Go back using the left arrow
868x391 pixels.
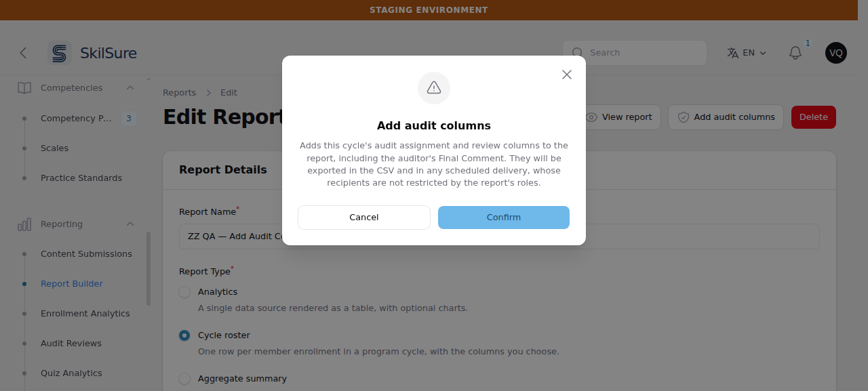tap(23, 53)
